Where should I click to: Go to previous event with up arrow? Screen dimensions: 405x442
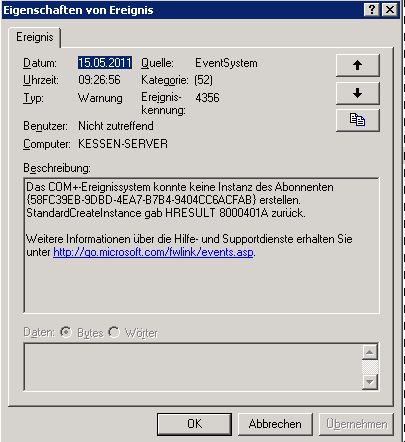tap(358, 65)
